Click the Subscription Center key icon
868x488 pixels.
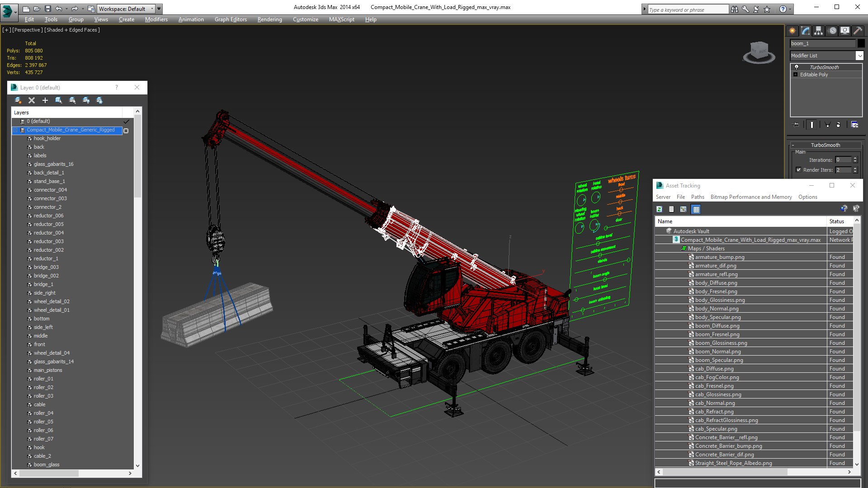pyautogui.click(x=745, y=9)
